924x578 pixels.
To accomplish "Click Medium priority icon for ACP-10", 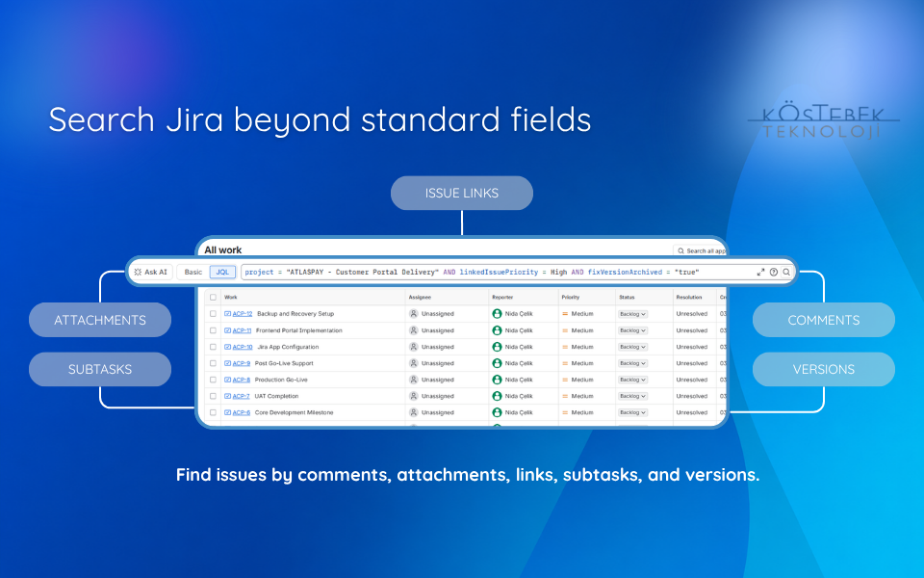I will 565,347.
